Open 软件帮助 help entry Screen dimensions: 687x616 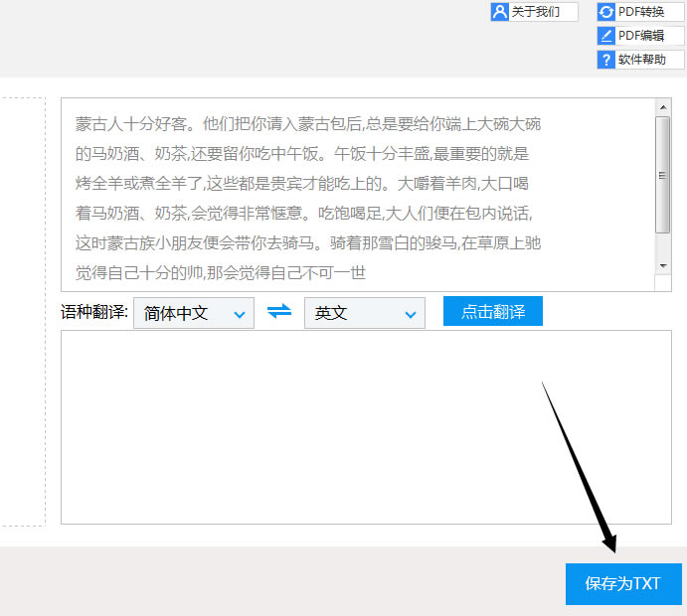pyautogui.click(x=640, y=60)
